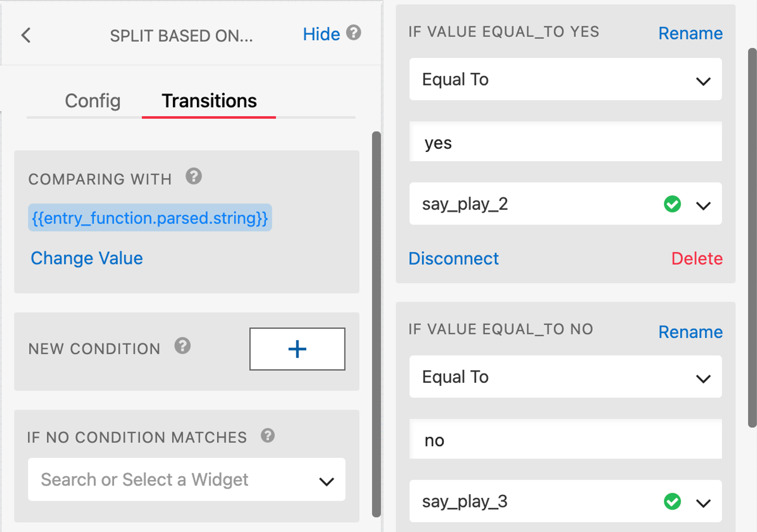Screen dimensions: 757x532
Task: Delete the equal_to yes condition
Action: coord(697,259)
